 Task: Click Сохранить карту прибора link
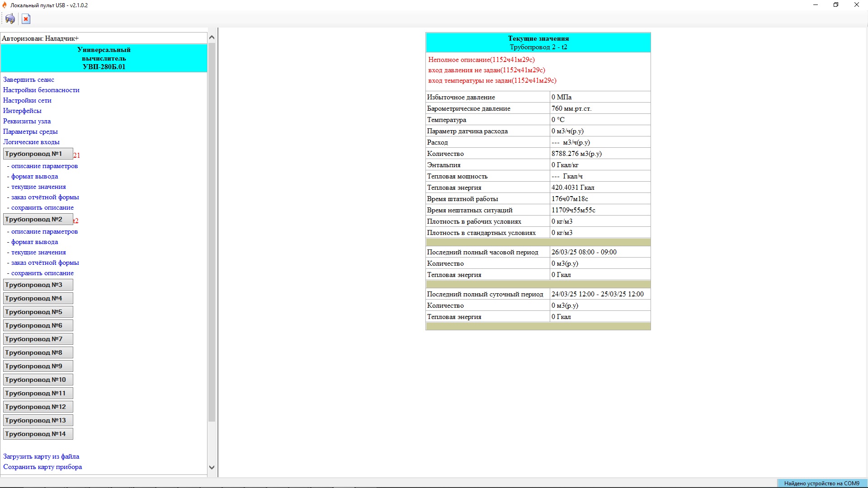42,467
